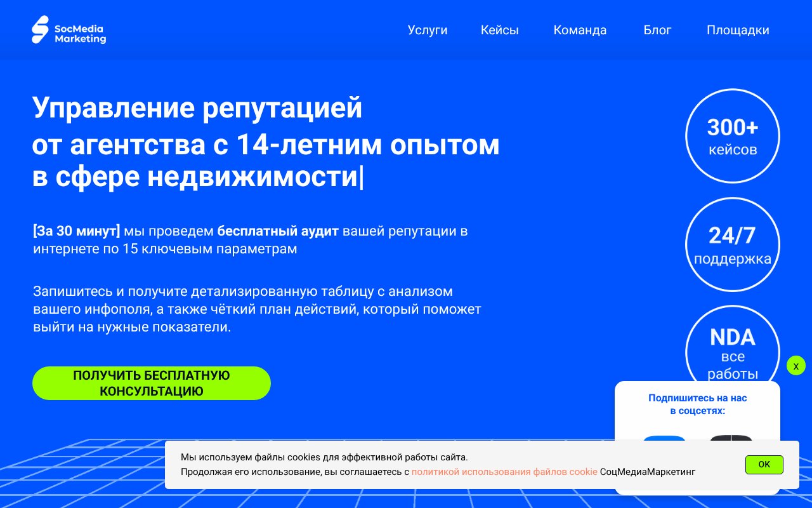The width and height of the screenshot is (812, 508).
Task: Accept cookies by clicking the OK button
Action: pos(764,465)
